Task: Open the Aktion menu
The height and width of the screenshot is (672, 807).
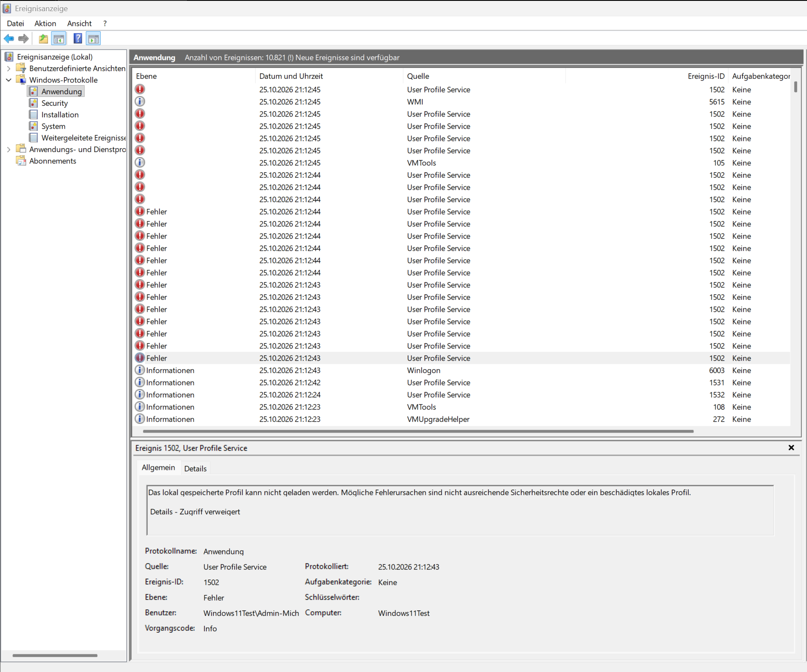Action: (45, 24)
